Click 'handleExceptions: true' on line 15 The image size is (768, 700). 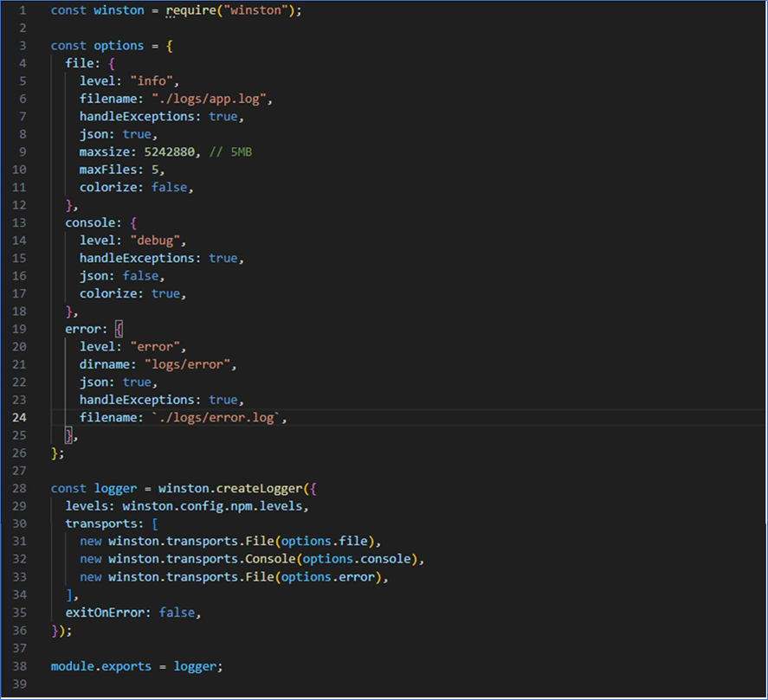(158, 259)
